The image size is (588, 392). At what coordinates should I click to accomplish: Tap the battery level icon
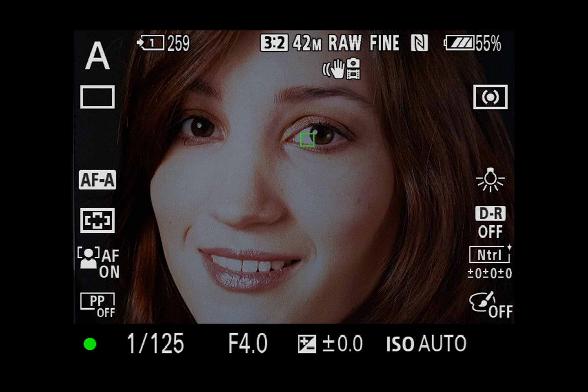click(x=459, y=43)
